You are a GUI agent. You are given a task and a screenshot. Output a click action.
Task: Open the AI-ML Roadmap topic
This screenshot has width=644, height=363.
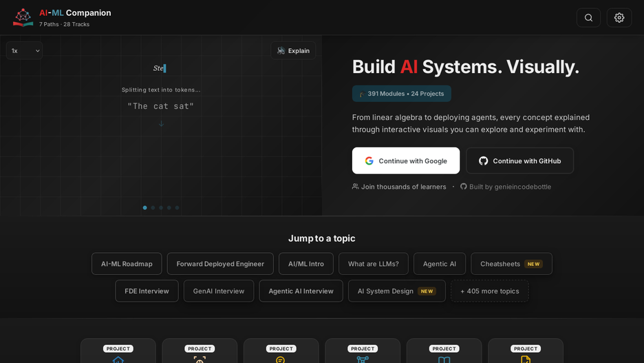click(127, 264)
